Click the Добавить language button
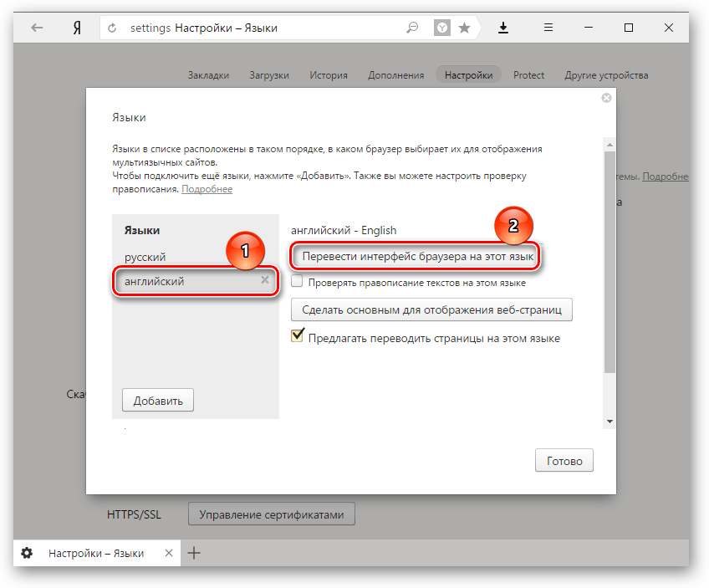The image size is (709, 588). [158, 401]
